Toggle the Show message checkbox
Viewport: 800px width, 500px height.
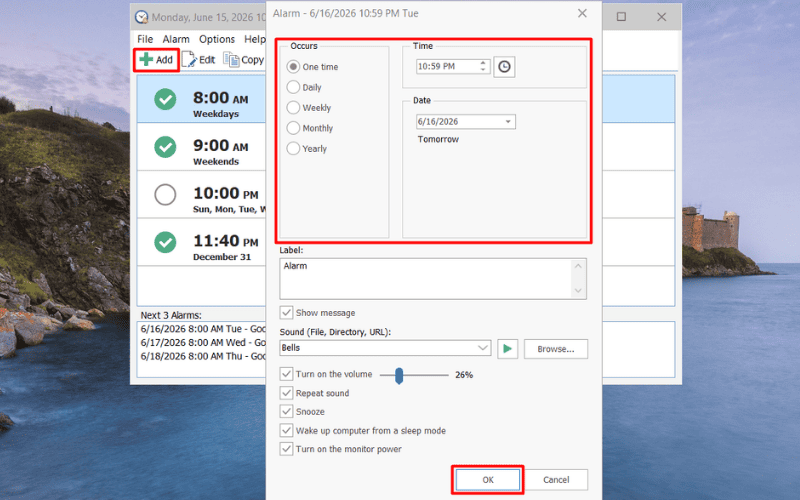286,312
